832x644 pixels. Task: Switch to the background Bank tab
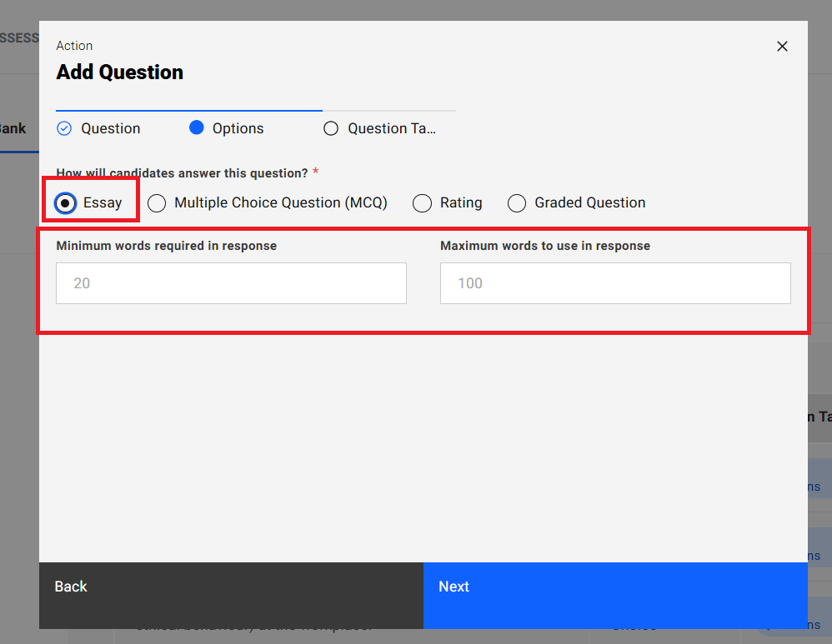(12, 128)
